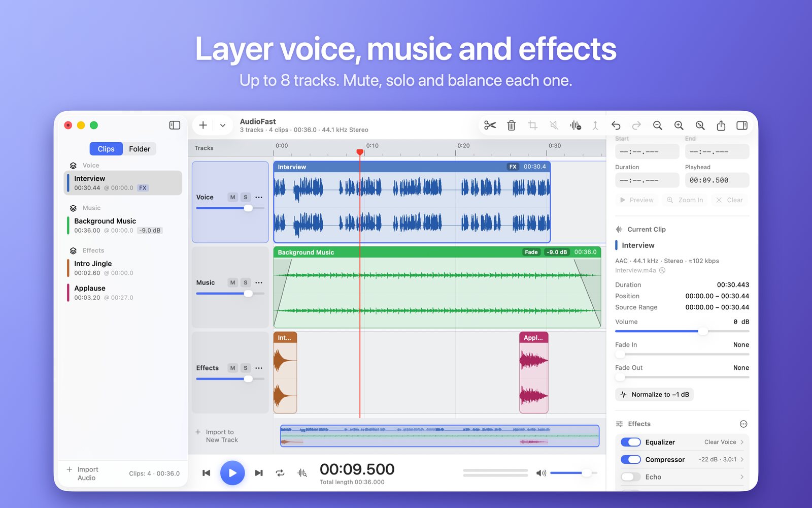Screen dimensions: 812x508
Task: Click the waveform icon in transport bar
Action: pyautogui.click(x=302, y=473)
